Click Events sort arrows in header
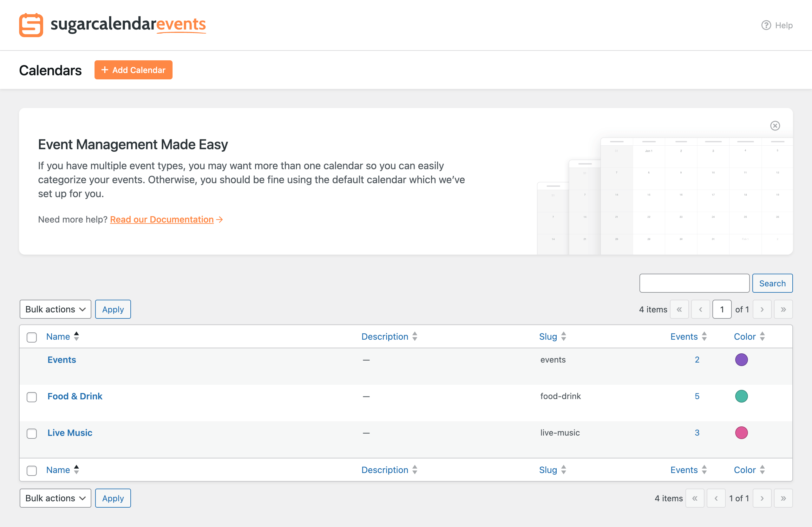Image resolution: width=812 pixels, height=527 pixels. 704,337
